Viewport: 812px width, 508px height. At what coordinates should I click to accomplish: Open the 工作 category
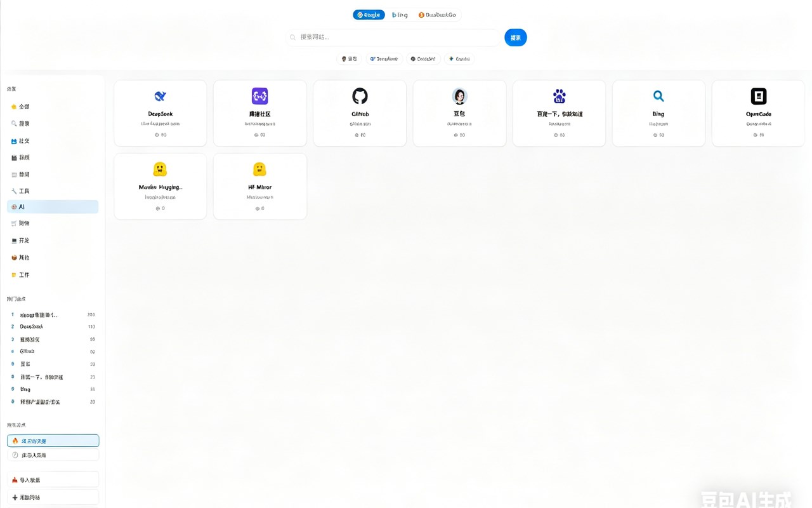click(53, 275)
